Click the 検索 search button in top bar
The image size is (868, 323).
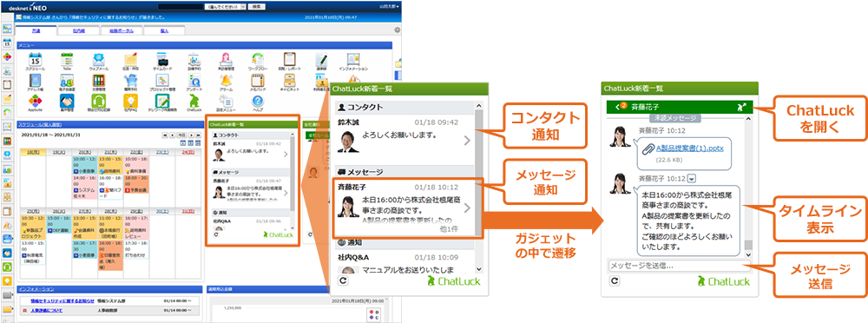click(x=256, y=6)
